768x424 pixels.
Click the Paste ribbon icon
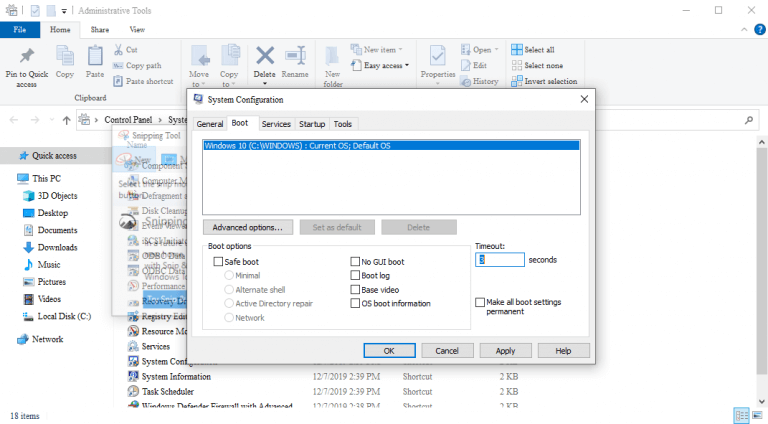(95, 56)
